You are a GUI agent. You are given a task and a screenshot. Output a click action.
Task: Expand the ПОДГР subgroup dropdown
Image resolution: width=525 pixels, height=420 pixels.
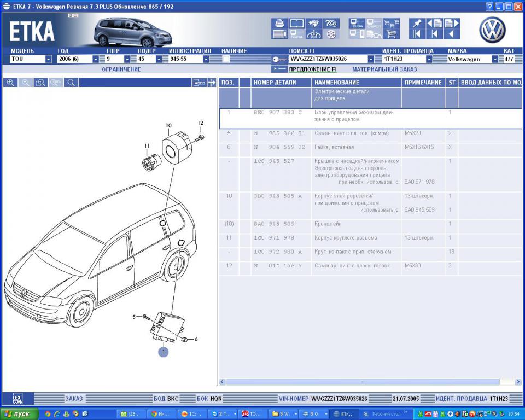pyautogui.click(x=159, y=59)
